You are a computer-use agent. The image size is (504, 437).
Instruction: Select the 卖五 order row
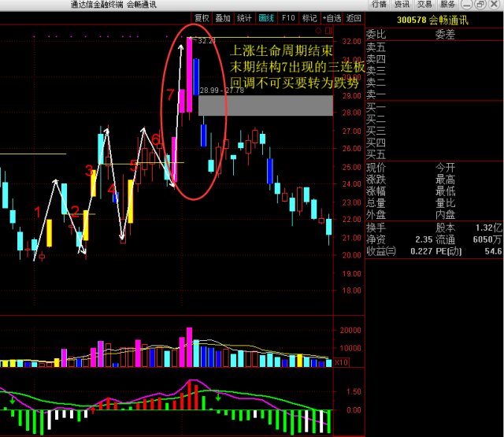click(x=435, y=47)
